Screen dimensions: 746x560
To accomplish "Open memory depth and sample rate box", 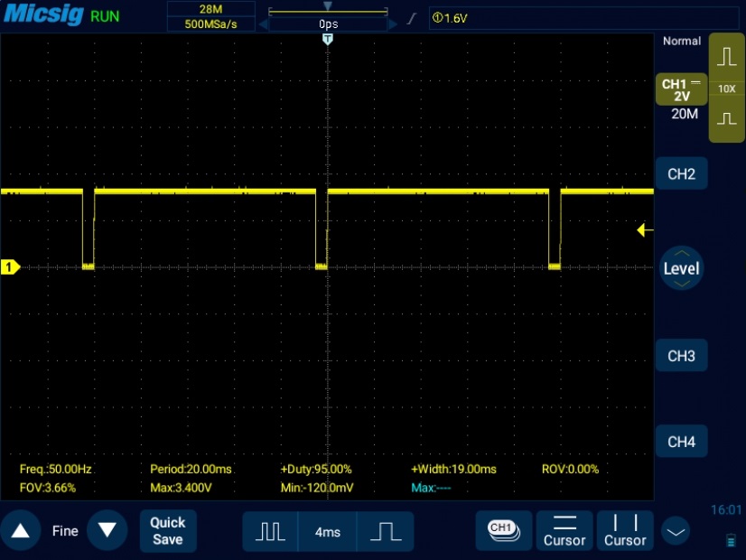I will coord(210,16).
